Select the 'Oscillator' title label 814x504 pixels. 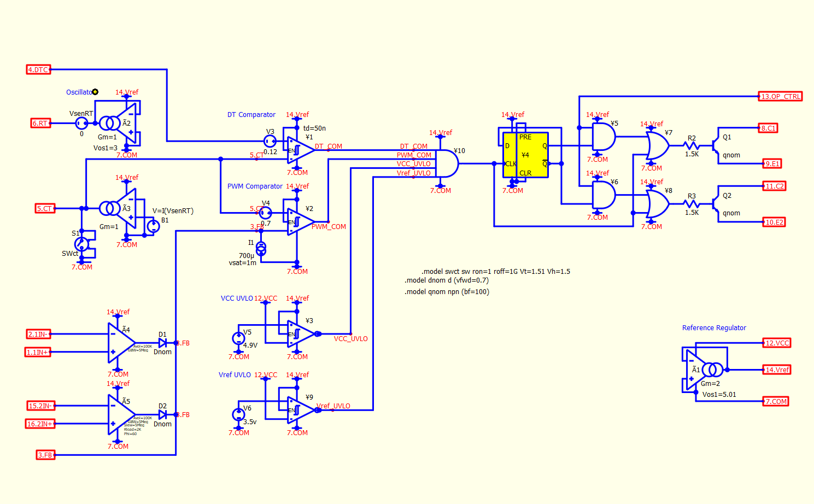coord(81,92)
